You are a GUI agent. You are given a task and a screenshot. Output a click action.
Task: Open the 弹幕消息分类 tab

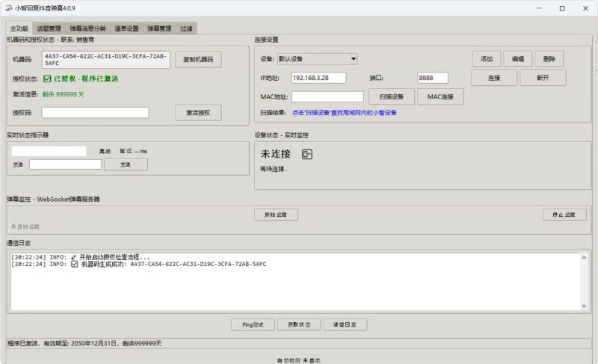tap(87, 28)
